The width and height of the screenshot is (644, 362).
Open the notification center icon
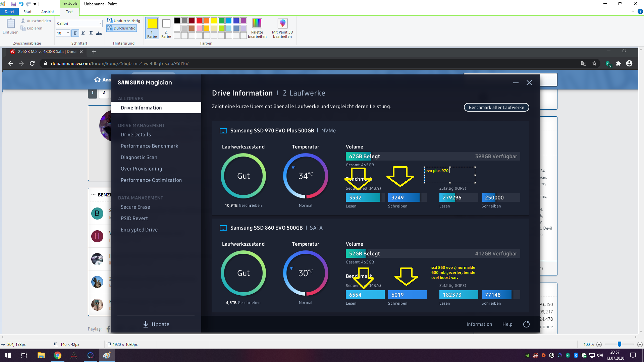click(633, 355)
